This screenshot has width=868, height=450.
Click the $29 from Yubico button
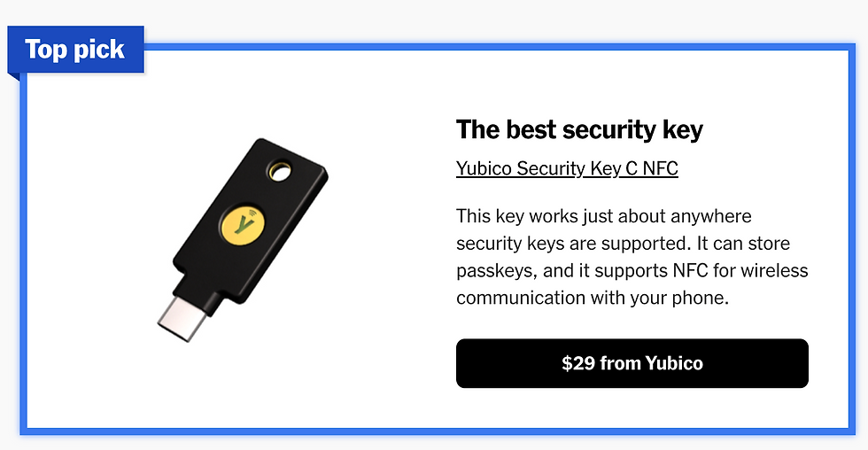tap(632, 363)
